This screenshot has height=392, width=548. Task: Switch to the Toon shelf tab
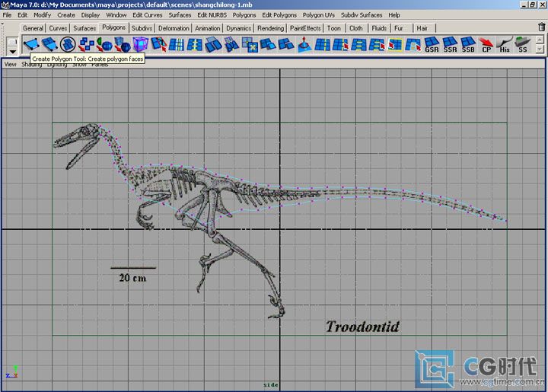click(334, 28)
